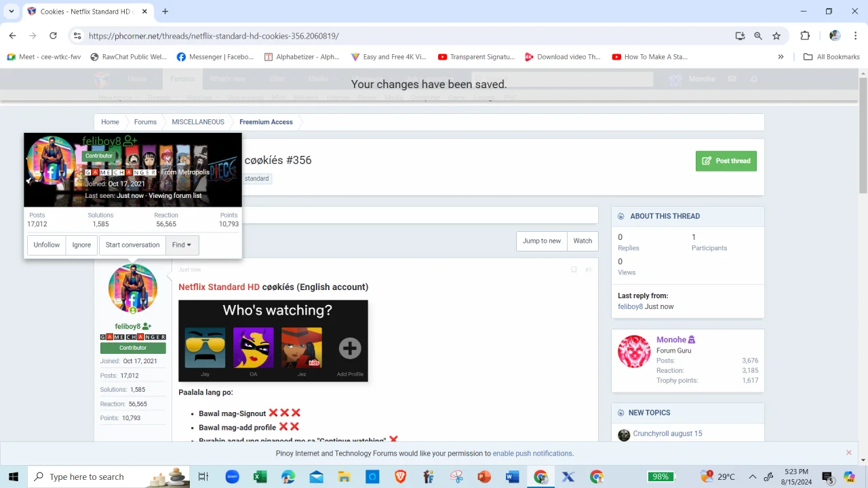Click the Watch button
Viewport: 868px width, 488px height.
pyautogui.click(x=583, y=241)
